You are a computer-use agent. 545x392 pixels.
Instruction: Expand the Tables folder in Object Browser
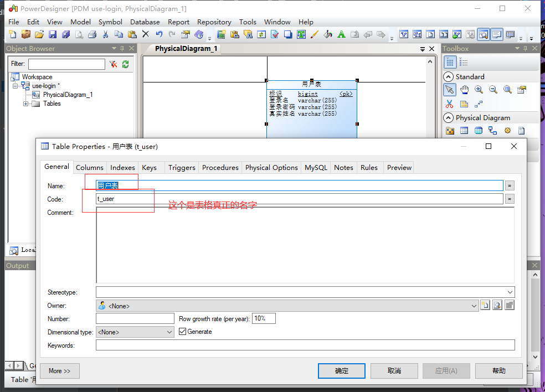pos(25,104)
